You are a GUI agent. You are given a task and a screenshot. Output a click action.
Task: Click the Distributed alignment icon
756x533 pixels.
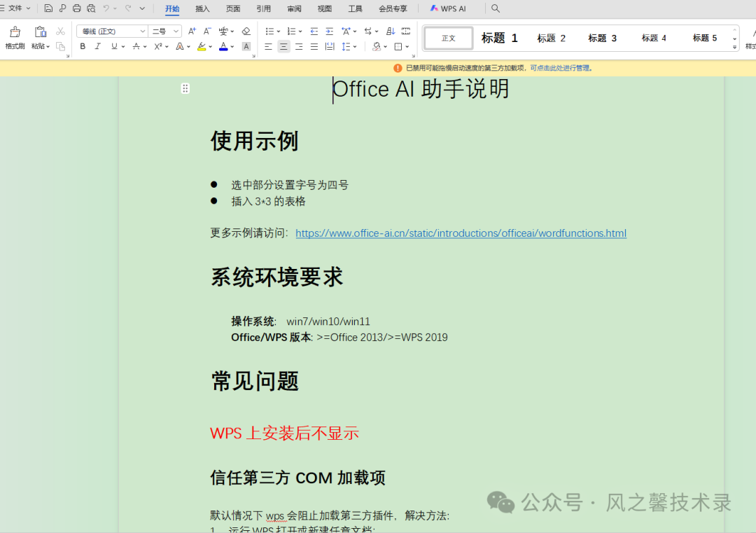330,46
